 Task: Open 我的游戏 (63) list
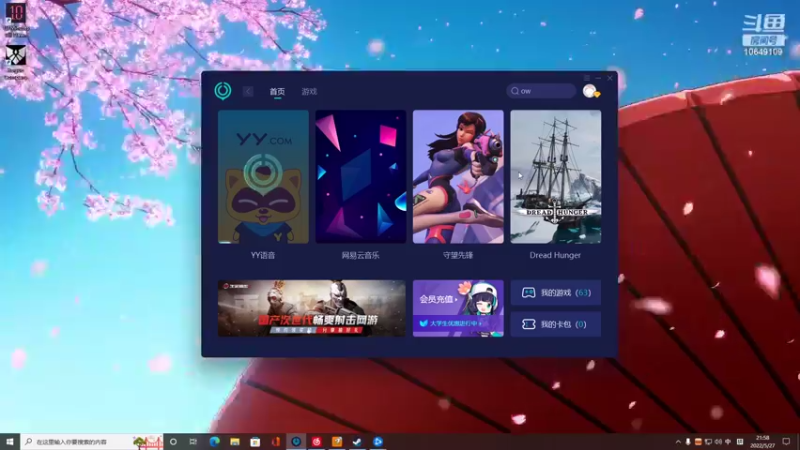click(x=556, y=293)
